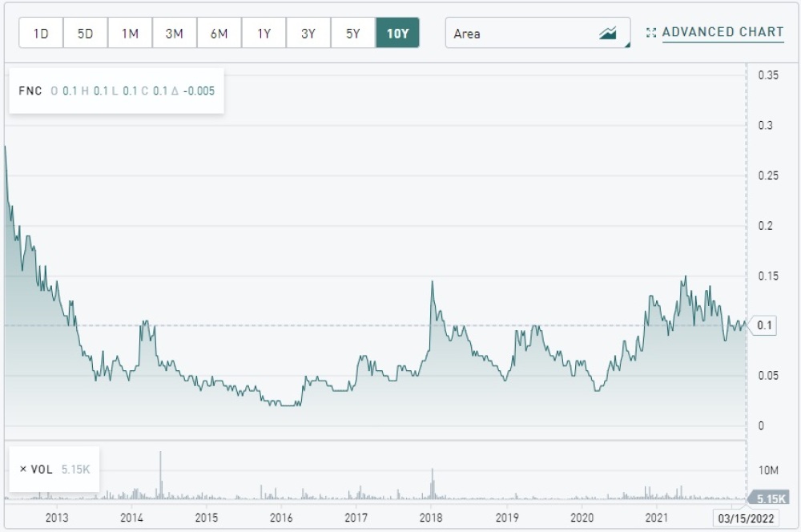
Task: Switch chart to 6M range
Action: tap(219, 33)
